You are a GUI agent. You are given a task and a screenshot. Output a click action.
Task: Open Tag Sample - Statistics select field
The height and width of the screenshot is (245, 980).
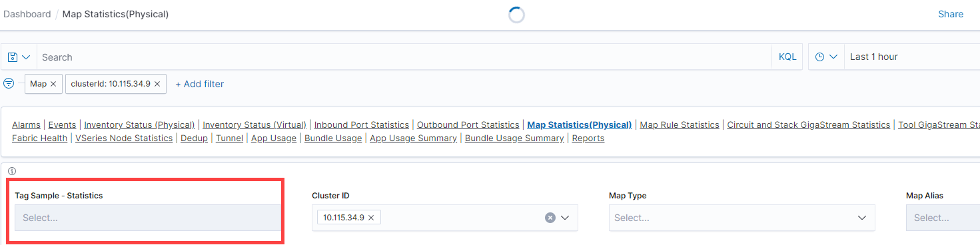[148, 218]
